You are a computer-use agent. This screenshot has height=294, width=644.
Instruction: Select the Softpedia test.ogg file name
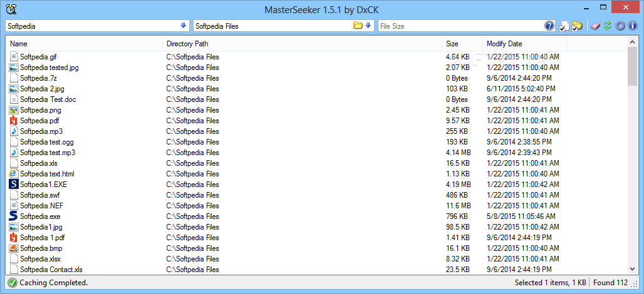point(47,142)
